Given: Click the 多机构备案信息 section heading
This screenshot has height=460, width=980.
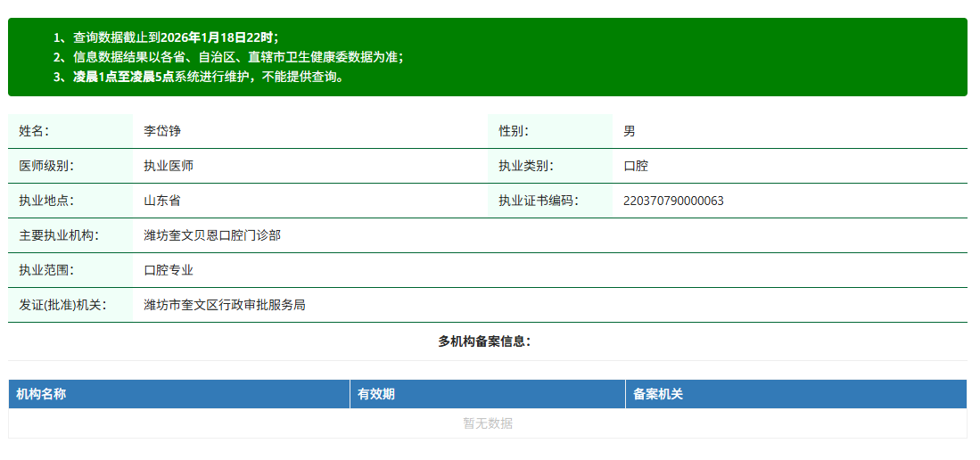Looking at the screenshot, I should (484, 341).
